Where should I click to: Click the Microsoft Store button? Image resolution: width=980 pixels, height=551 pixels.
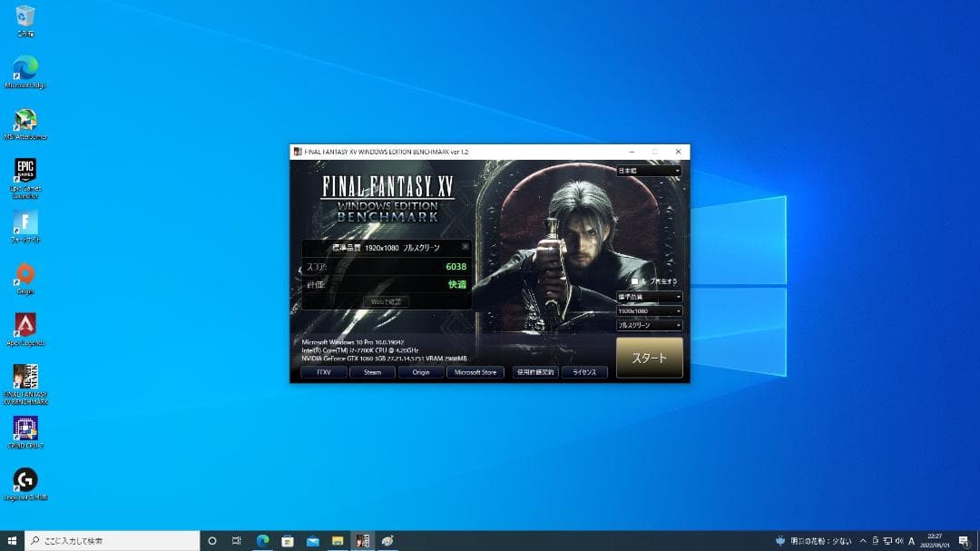475,372
